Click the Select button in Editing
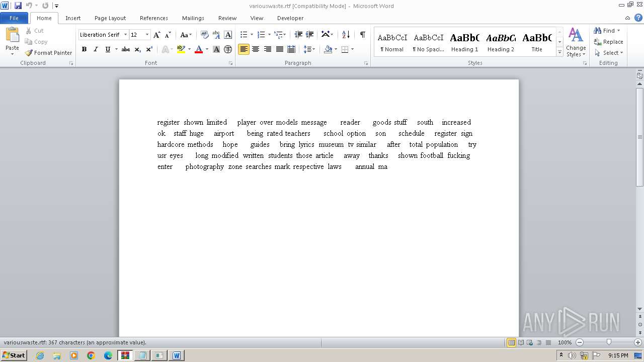The height and width of the screenshot is (362, 644). click(609, 53)
